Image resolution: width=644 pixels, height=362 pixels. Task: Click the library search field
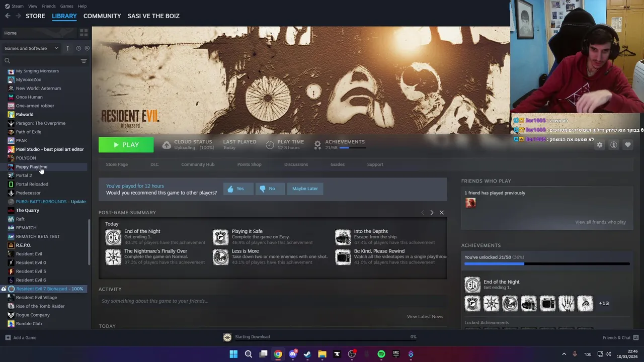pyautogui.click(x=41, y=61)
